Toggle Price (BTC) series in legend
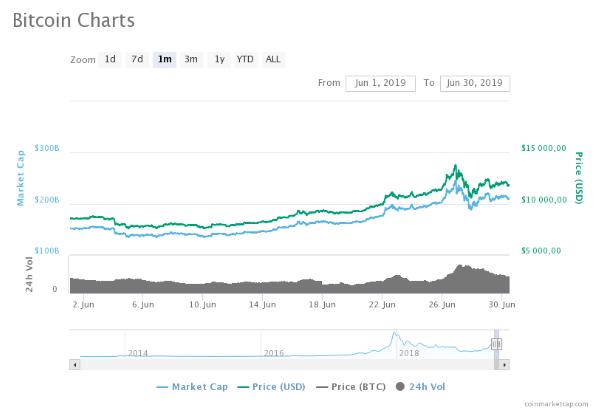The width and height of the screenshot is (610, 418). tap(351, 387)
